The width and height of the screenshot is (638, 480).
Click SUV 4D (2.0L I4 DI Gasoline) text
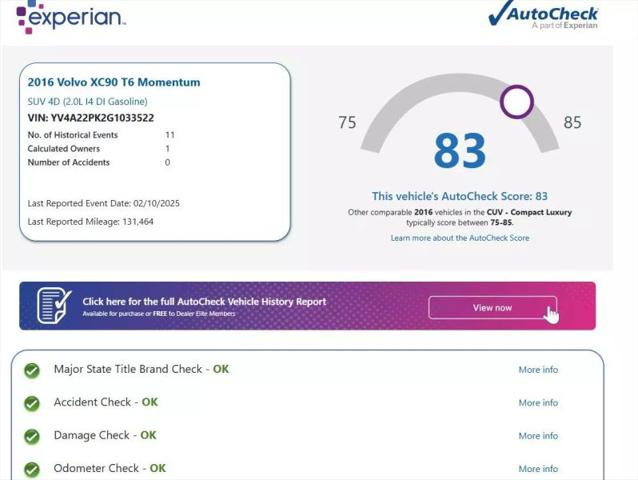(87, 101)
